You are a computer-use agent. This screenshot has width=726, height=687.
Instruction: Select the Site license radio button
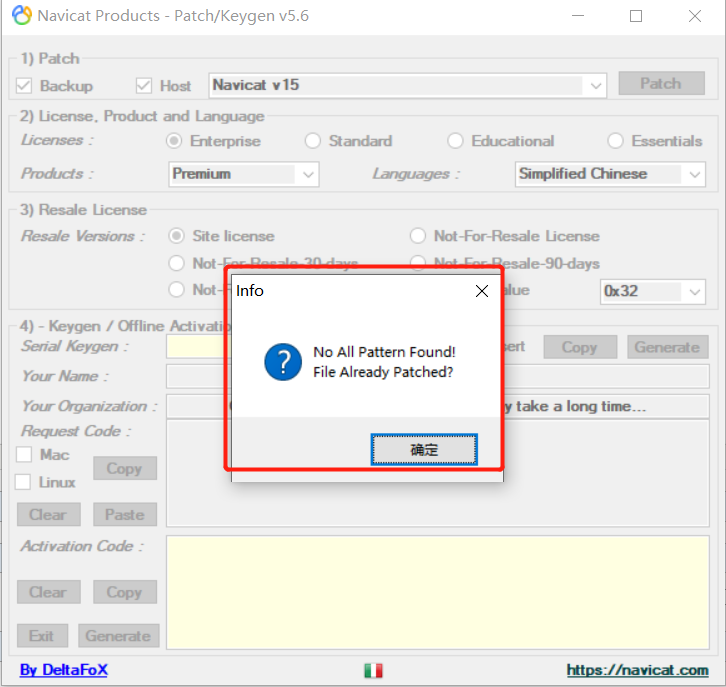pyautogui.click(x=176, y=236)
